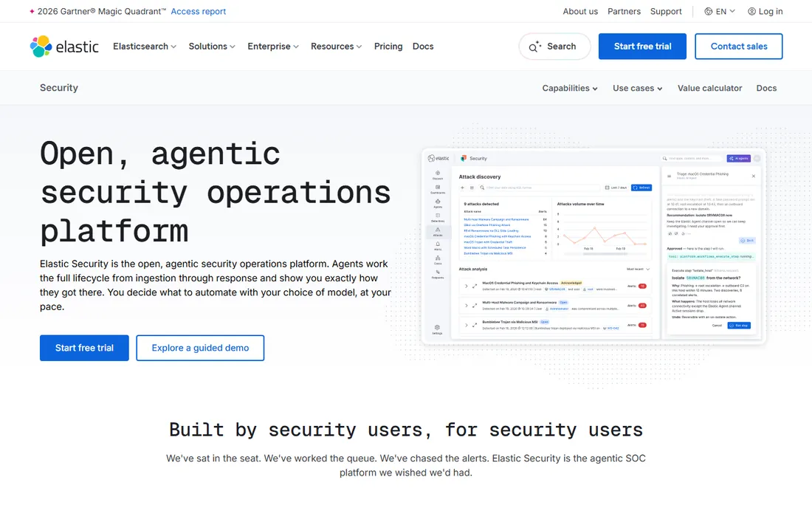Open the Support link
The height and width of the screenshot is (508, 812).
[x=666, y=11]
